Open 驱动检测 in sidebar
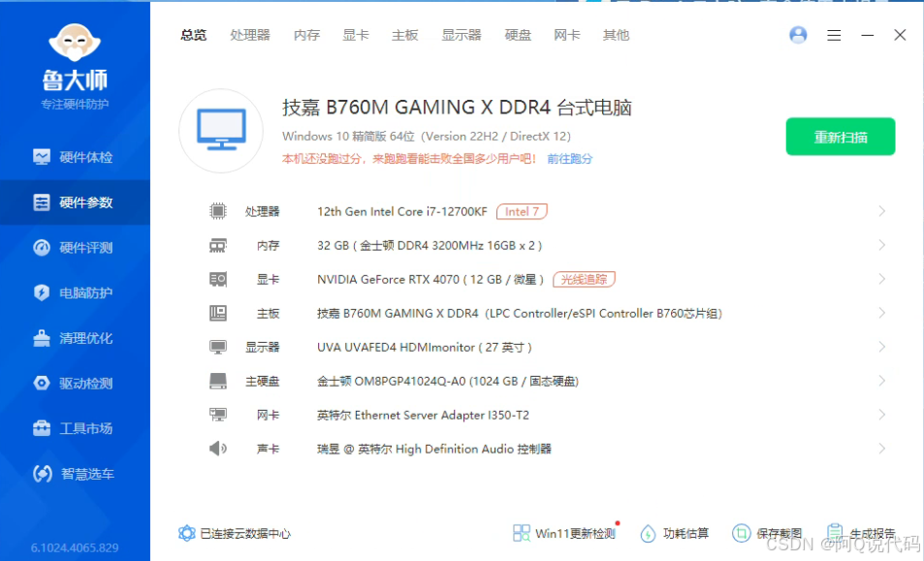The image size is (924, 561). [x=75, y=384]
